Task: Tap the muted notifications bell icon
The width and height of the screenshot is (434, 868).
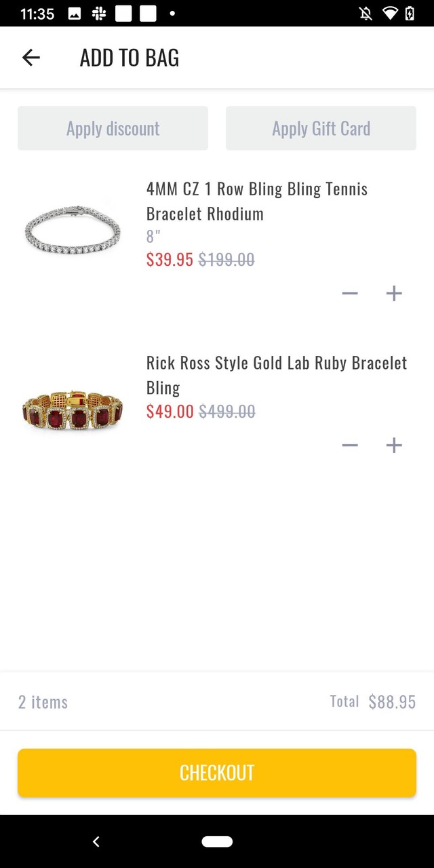Action: click(x=365, y=13)
